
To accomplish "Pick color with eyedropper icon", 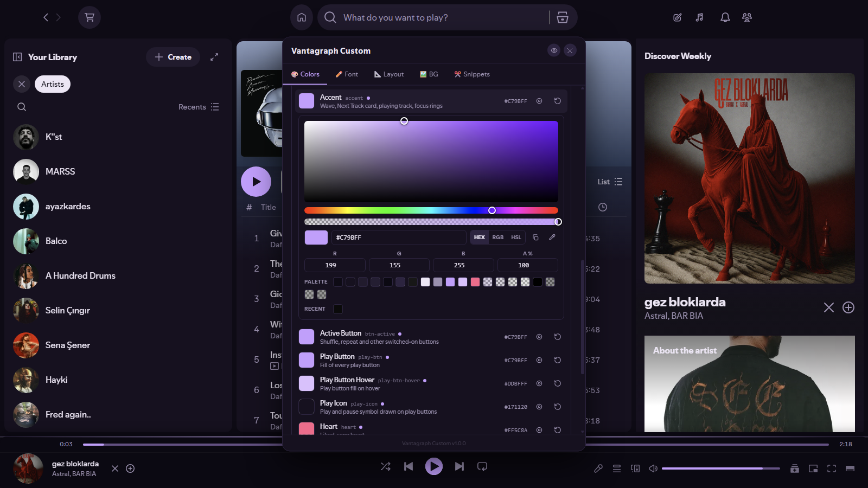I will [552, 237].
